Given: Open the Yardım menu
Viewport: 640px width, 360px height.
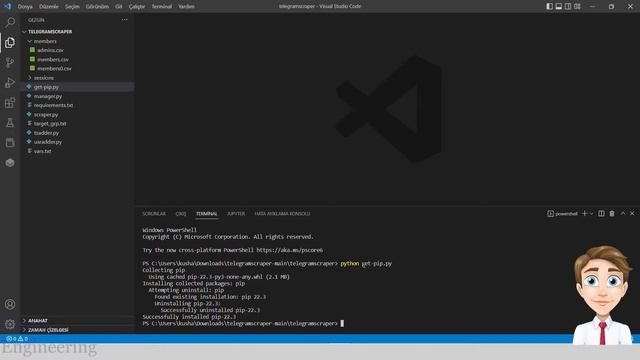Looking at the screenshot, I should [x=186, y=7].
